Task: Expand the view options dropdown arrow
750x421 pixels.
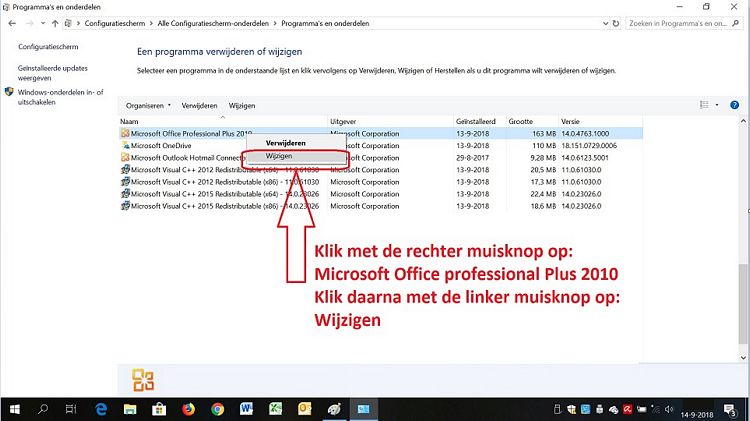Action: coord(717,105)
